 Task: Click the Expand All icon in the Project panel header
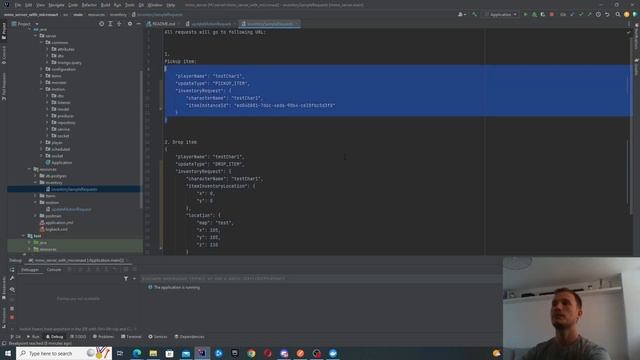coord(110,24)
